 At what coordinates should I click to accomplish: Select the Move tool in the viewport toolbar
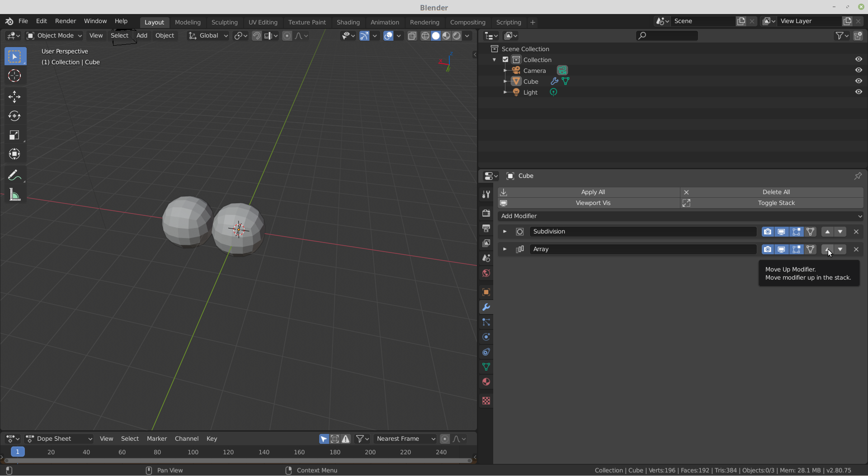(x=14, y=97)
